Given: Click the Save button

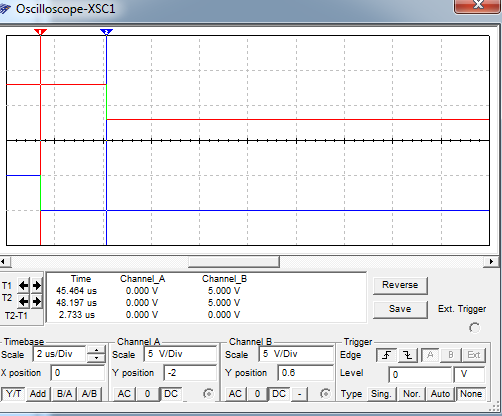Looking at the screenshot, I should (x=400, y=309).
